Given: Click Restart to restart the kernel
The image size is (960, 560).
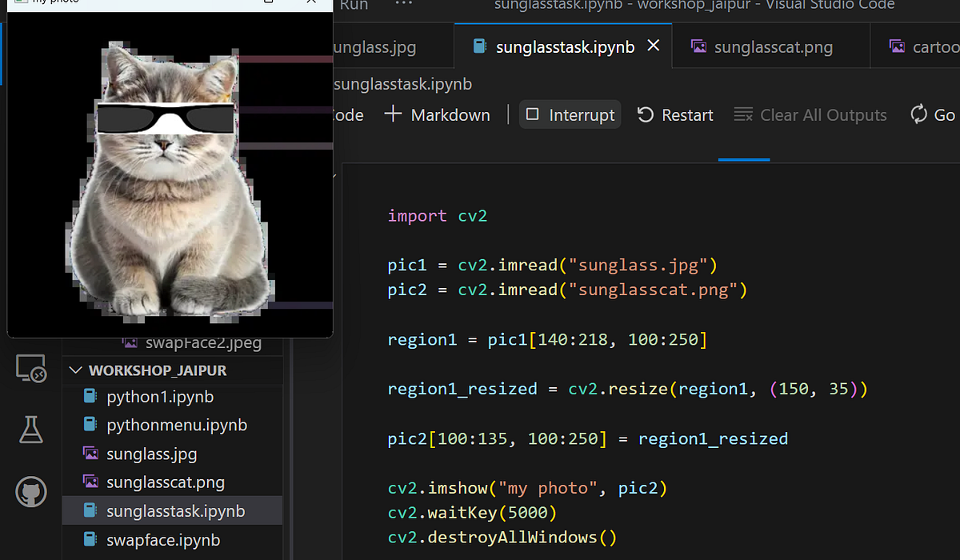Looking at the screenshot, I should click(674, 114).
